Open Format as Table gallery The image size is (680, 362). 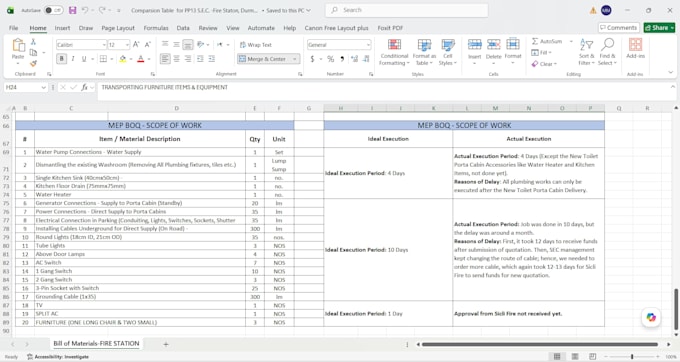424,52
